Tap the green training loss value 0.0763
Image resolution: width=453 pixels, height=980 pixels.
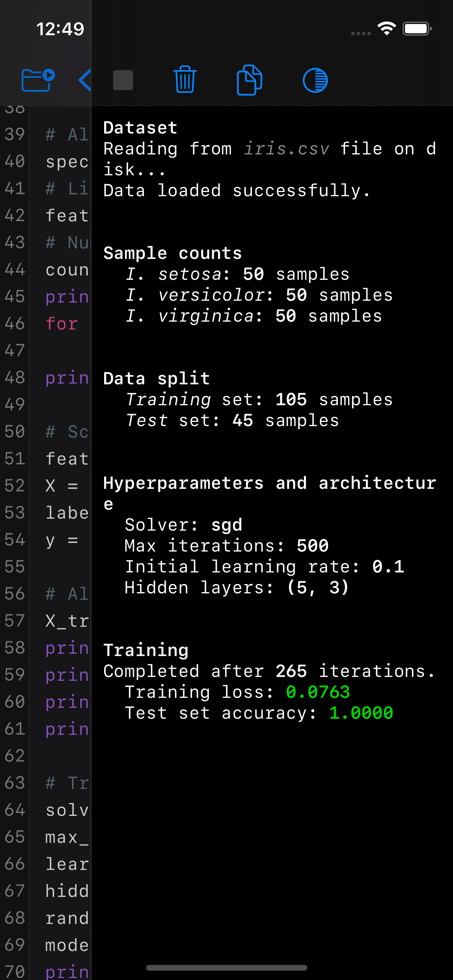pyautogui.click(x=318, y=692)
